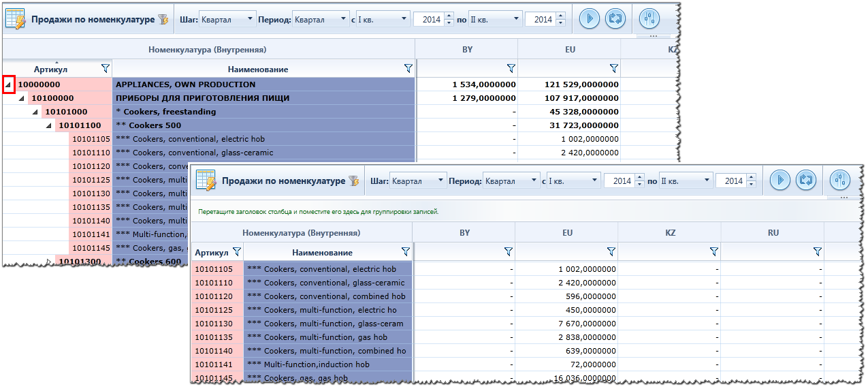Click the report icon in the front window
The width and height of the screenshot is (868, 389).
point(206,180)
